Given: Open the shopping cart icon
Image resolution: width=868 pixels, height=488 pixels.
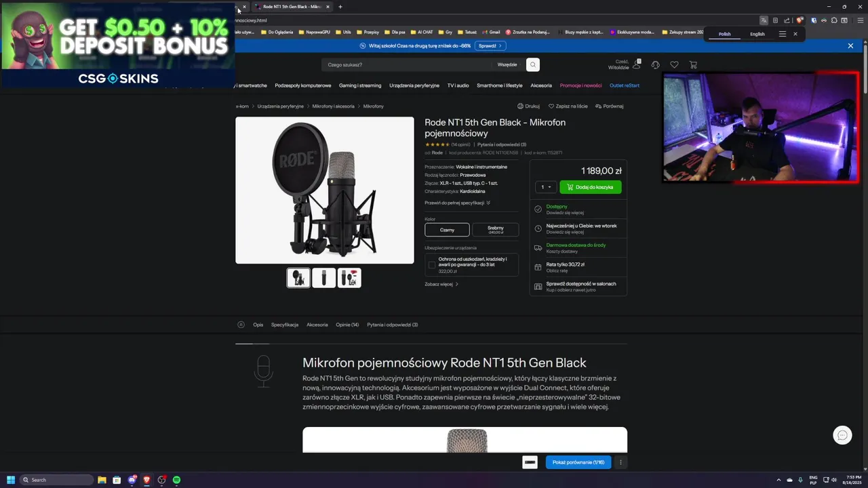Looking at the screenshot, I should [x=693, y=65].
